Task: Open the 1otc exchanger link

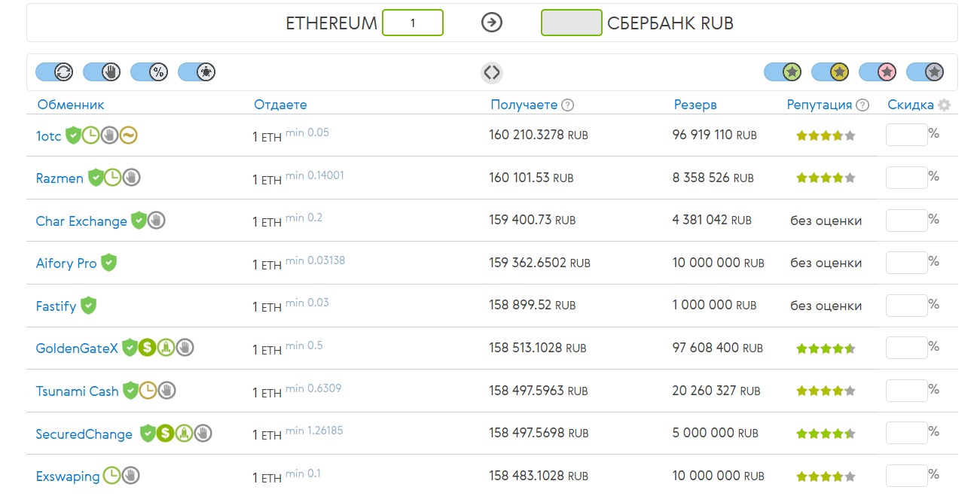Action: pos(49,136)
